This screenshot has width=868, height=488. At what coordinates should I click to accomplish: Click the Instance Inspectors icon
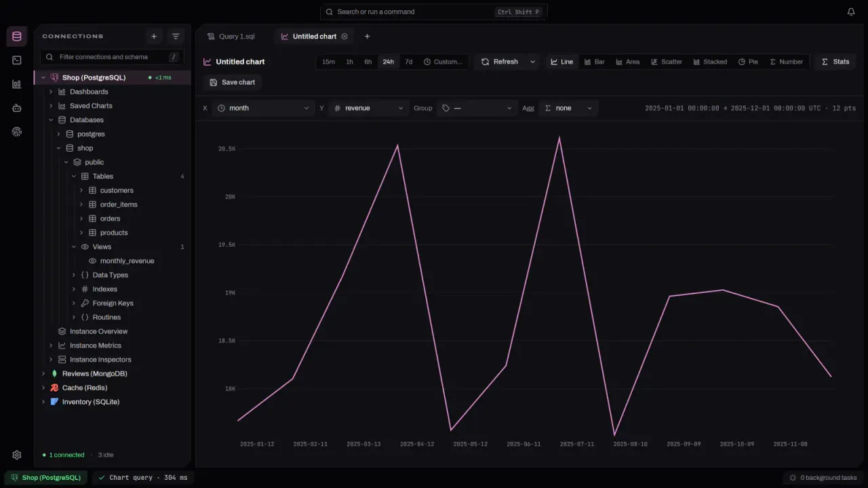coord(62,360)
